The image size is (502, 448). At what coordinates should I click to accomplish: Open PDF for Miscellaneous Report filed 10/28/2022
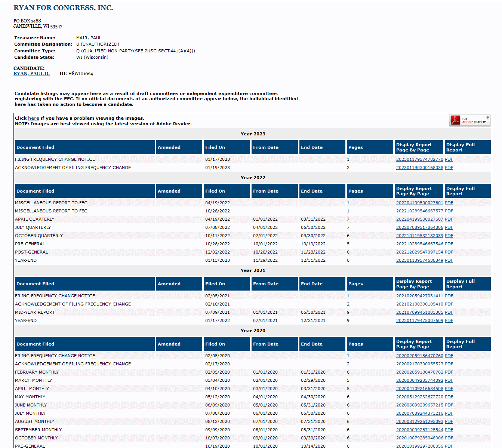(x=449, y=211)
